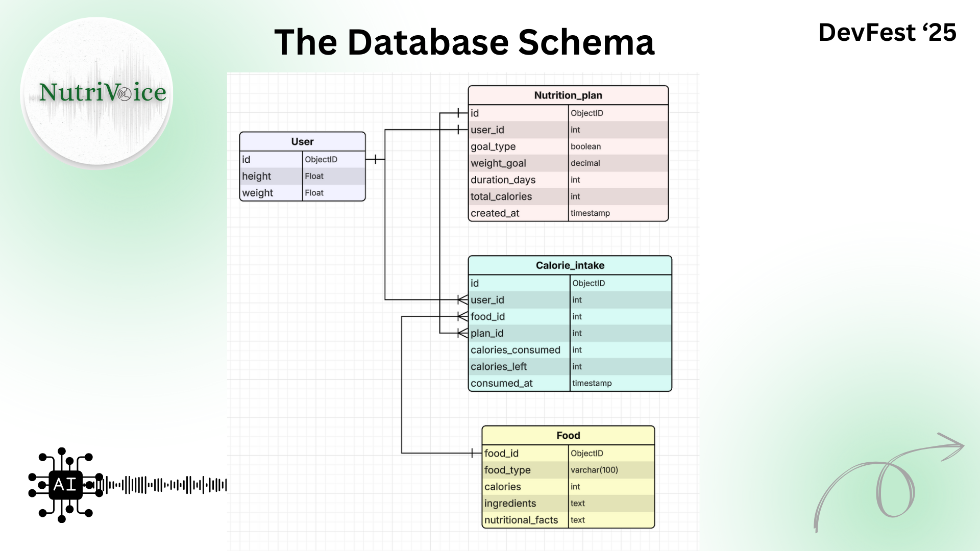Select the Nutrition_plan table header
The height and width of the screenshot is (551, 980).
(568, 95)
